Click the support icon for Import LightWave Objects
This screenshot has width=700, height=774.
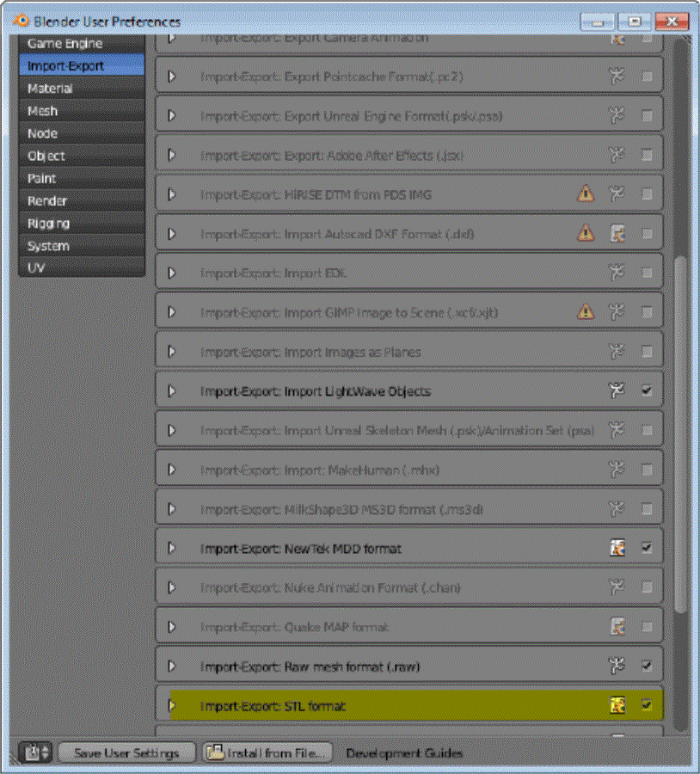coord(616,390)
